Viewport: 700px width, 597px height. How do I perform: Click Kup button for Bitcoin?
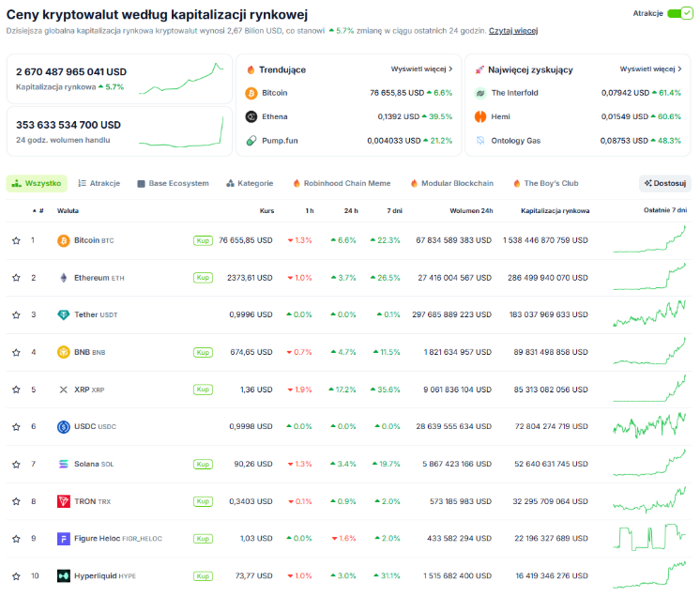[x=203, y=240]
